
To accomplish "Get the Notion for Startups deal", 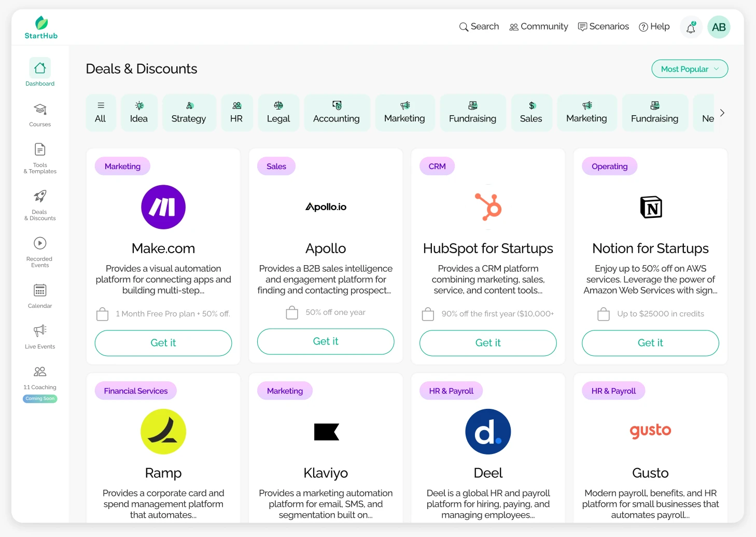I will pos(650,343).
